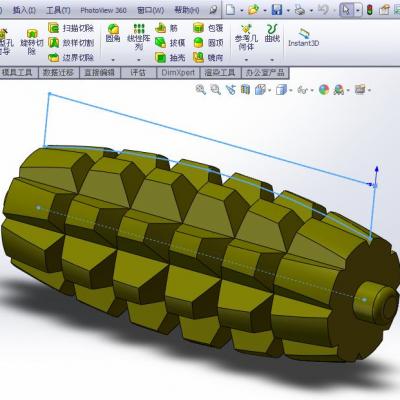Click the Previous View icon

click(230, 89)
